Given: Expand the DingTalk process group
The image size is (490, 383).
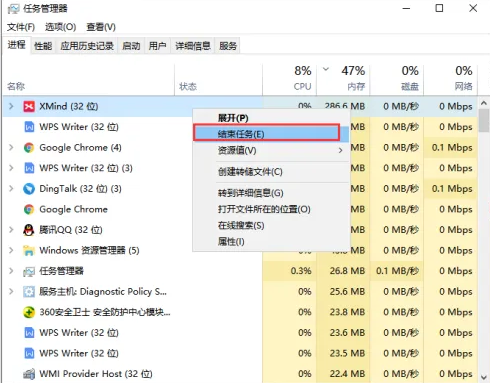Looking at the screenshot, I should (11, 189).
